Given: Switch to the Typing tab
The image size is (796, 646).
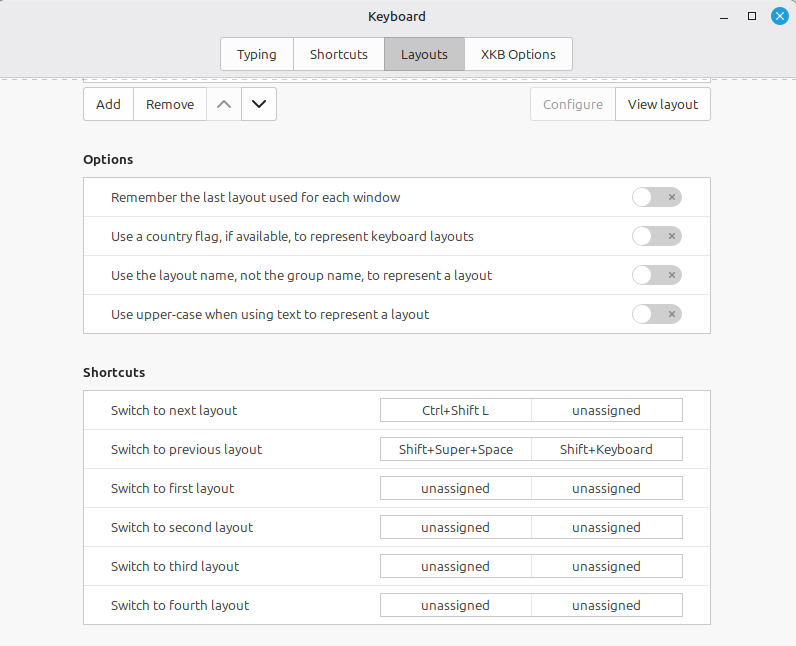Looking at the screenshot, I should [257, 54].
